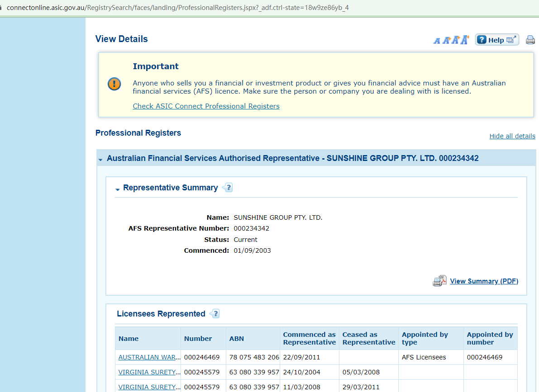The height and width of the screenshot is (392, 539).
Task: Click Ceased as Representative column header
Action: point(369,338)
